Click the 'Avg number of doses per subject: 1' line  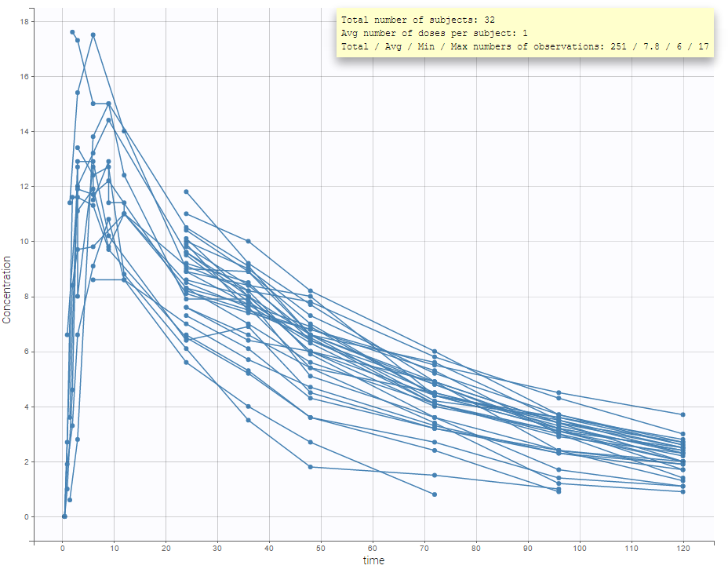434,34
